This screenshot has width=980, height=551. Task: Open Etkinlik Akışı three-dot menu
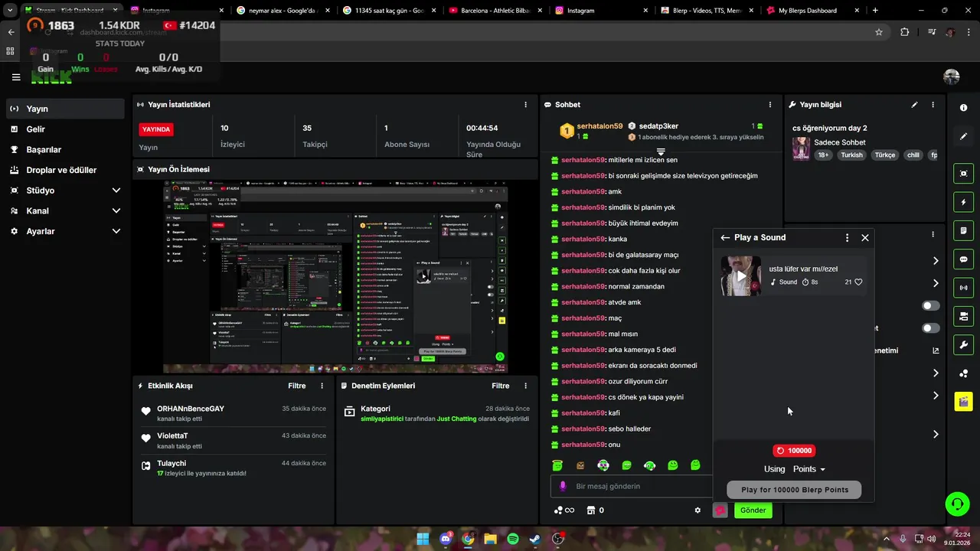tap(322, 386)
